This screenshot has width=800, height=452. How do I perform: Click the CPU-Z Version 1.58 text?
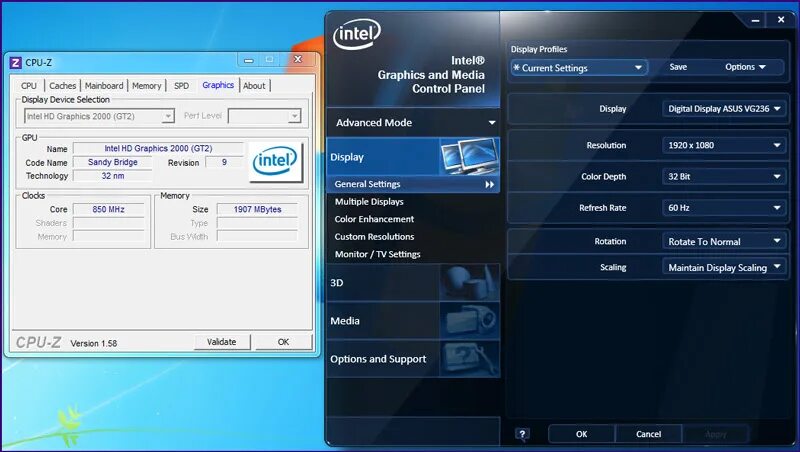pos(94,343)
